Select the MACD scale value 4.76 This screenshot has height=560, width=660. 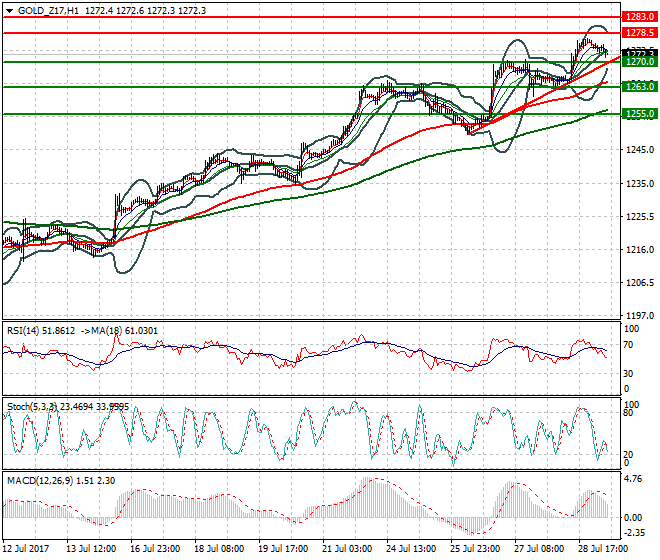(633, 479)
